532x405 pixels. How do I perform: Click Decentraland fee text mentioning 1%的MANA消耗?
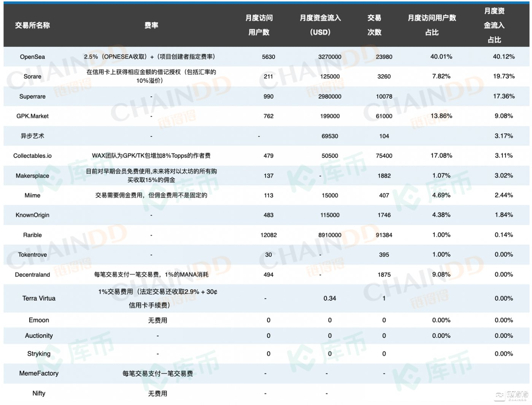(x=151, y=274)
